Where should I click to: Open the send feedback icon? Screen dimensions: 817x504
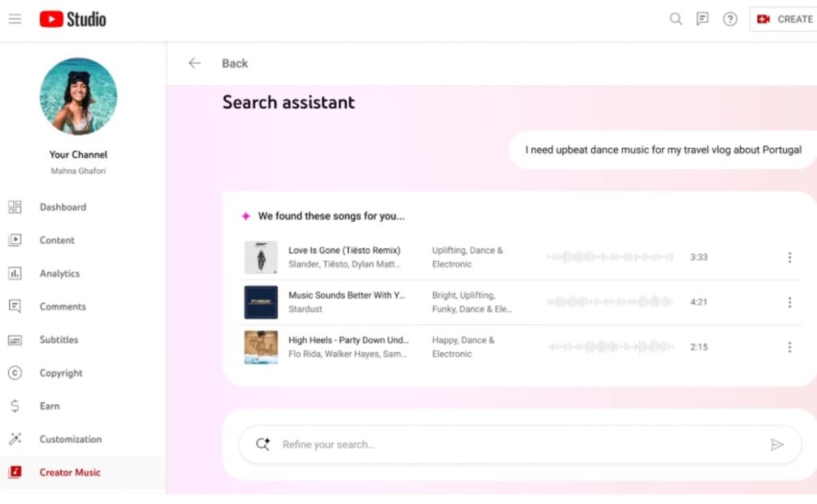click(702, 19)
